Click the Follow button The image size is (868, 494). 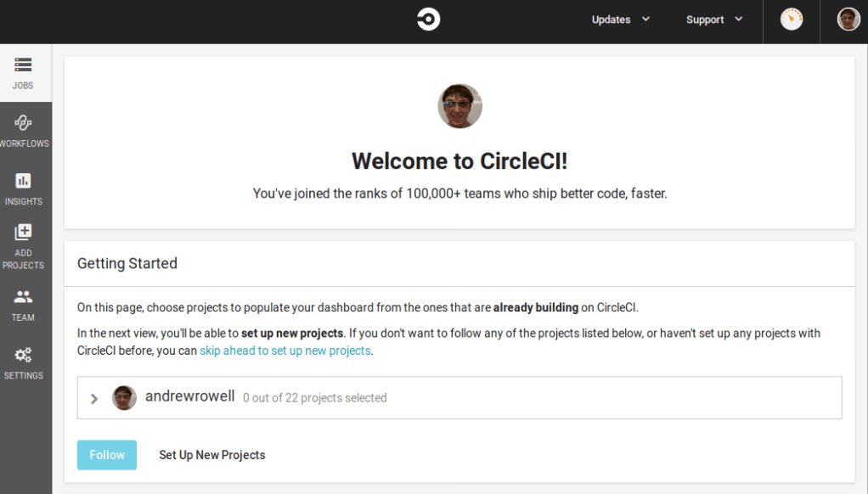tap(107, 455)
